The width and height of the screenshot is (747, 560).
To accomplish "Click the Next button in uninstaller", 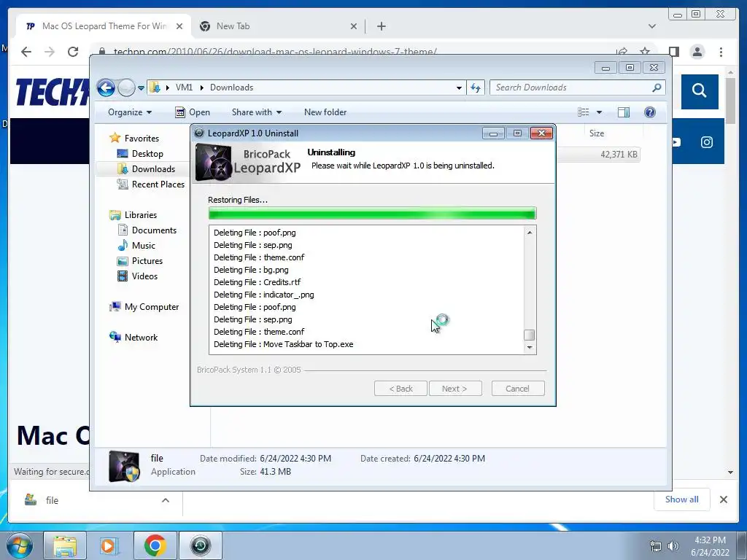I will pos(455,389).
